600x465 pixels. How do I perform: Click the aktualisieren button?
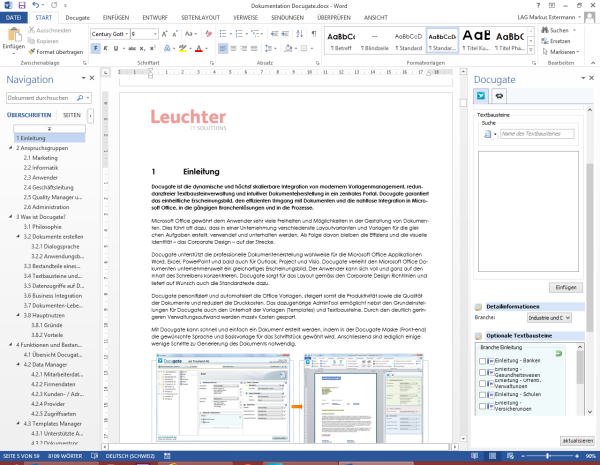[x=577, y=441]
